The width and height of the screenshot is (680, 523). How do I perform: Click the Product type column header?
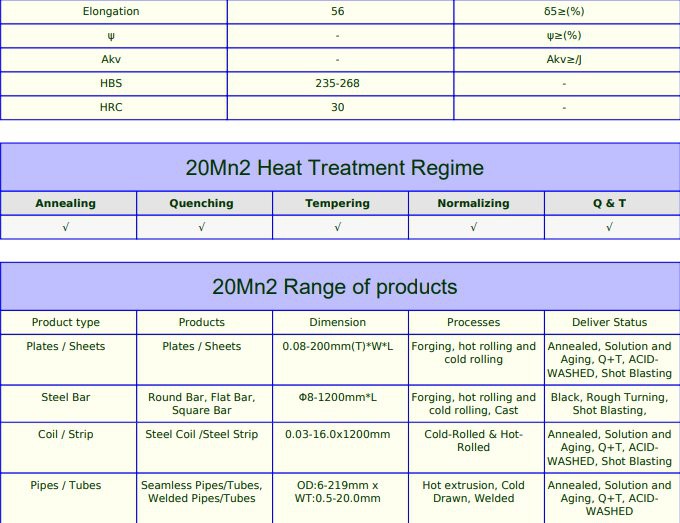66,322
